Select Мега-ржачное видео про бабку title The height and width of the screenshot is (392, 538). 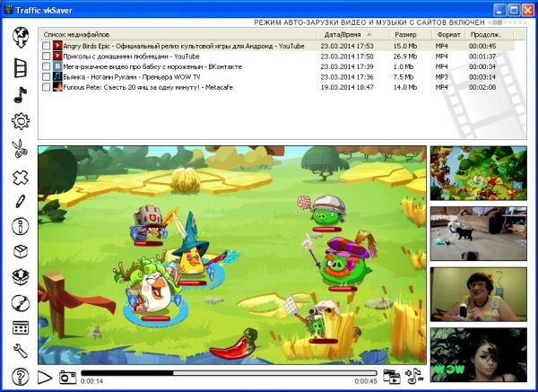[152, 66]
